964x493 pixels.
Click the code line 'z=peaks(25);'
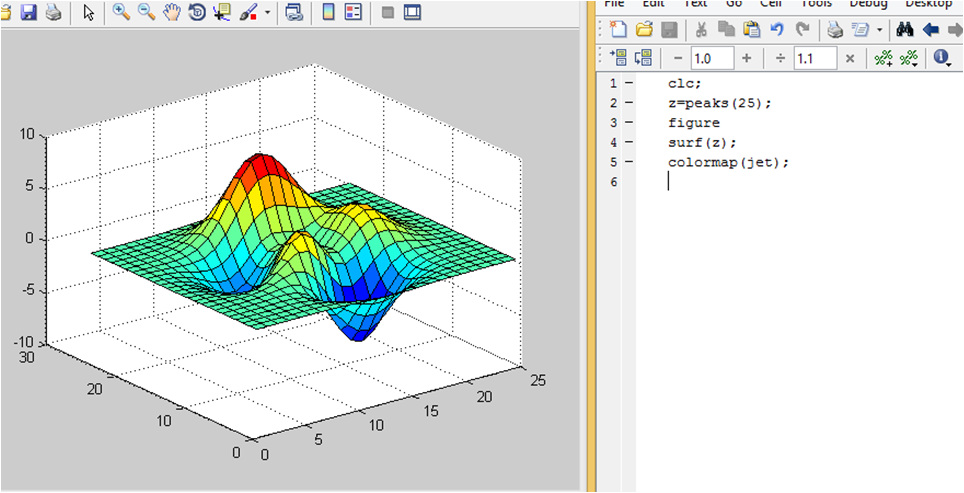(719, 103)
